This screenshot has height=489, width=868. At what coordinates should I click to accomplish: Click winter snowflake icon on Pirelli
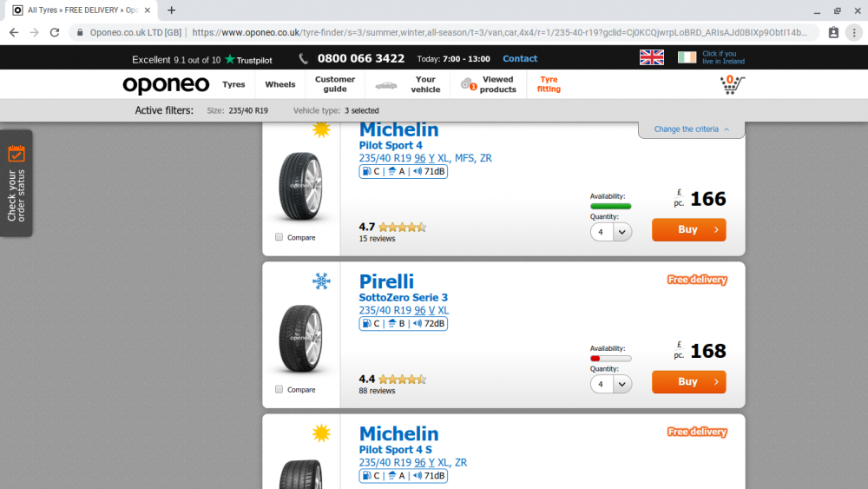click(x=321, y=281)
